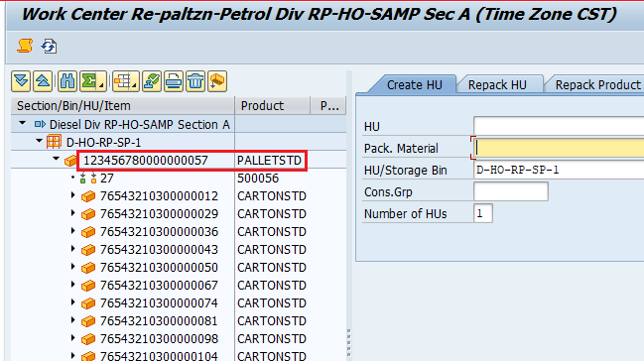
Task: Click the Section/Bin/HU/Item column header
Action: (x=123, y=105)
